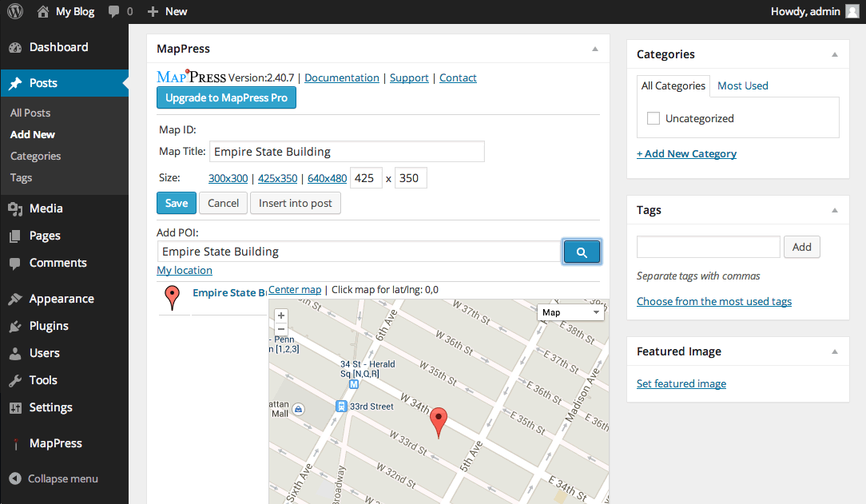Image resolution: width=866 pixels, height=504 pixels.
Task: Open Tags submenu item
Action: [x=21, y=178]
